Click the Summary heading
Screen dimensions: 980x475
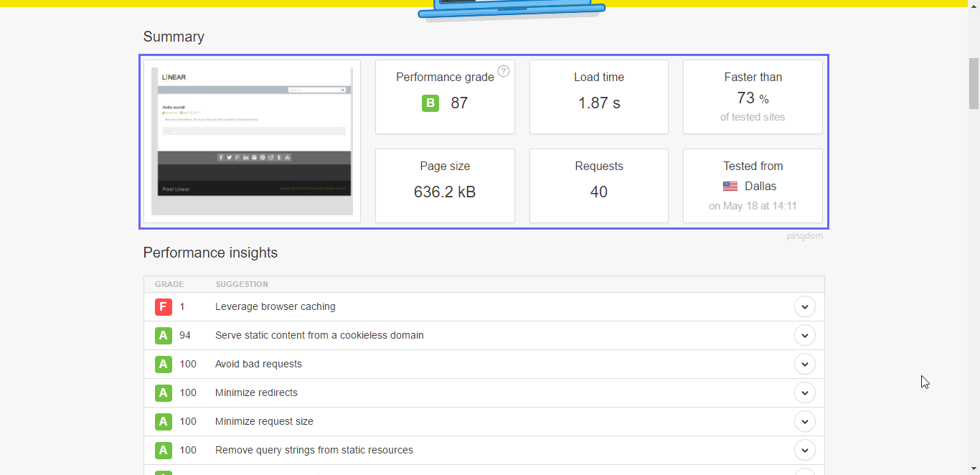pyautogui.click(x=174, y=37)
